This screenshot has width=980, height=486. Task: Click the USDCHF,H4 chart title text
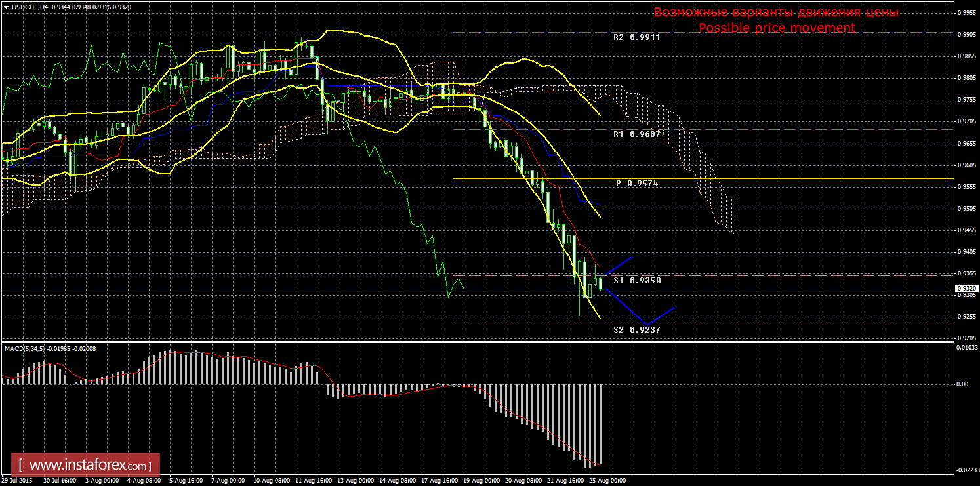coord(30,7)
